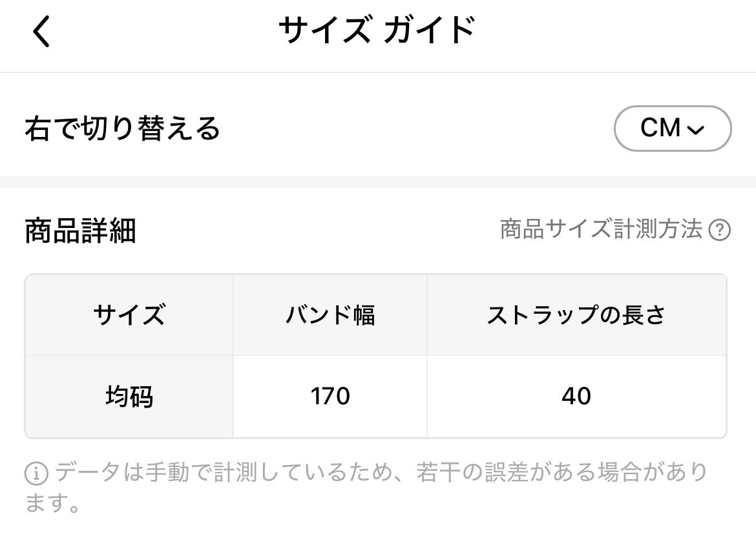Screen dimensions: 756x536
Task: Click the 右で切り替える label
Action: click(123, 129)
